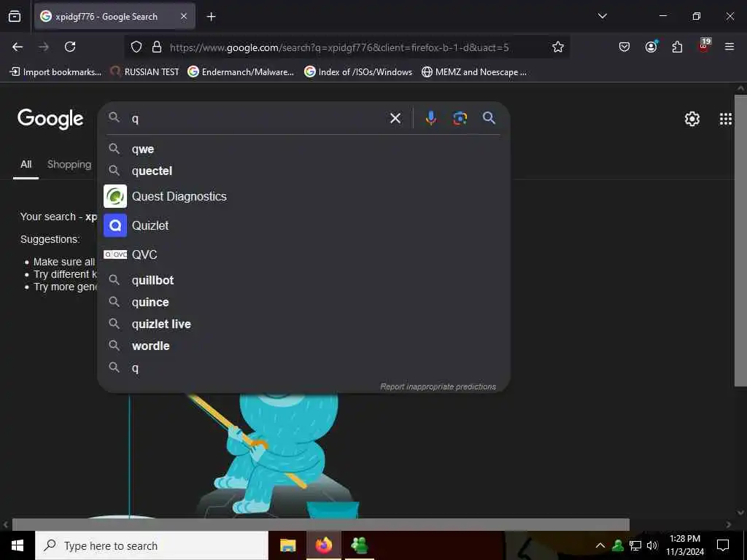The width and height of the screenshot is (747, 560).
Task: Switch to the All results tab
Action: point(26,165)
